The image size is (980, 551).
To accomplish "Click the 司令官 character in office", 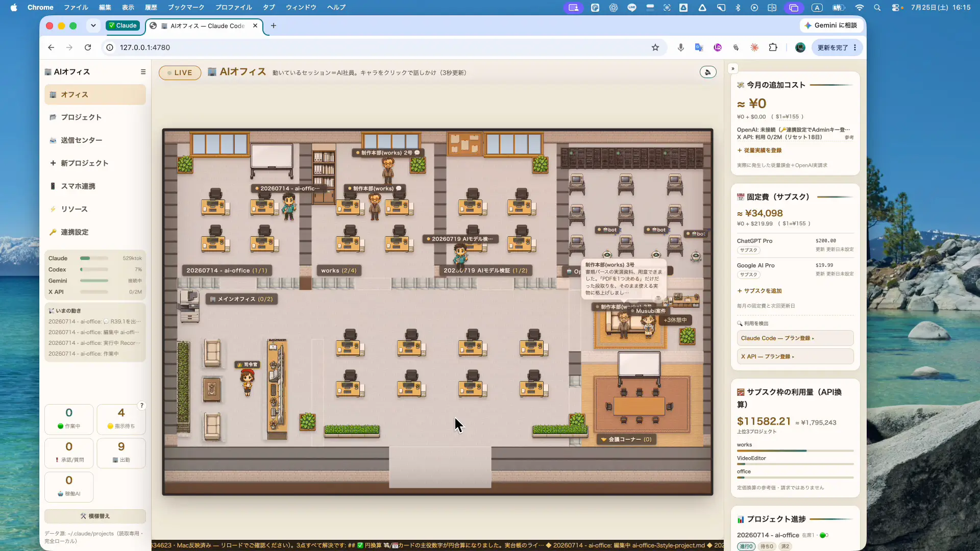I will click(248, 382).
